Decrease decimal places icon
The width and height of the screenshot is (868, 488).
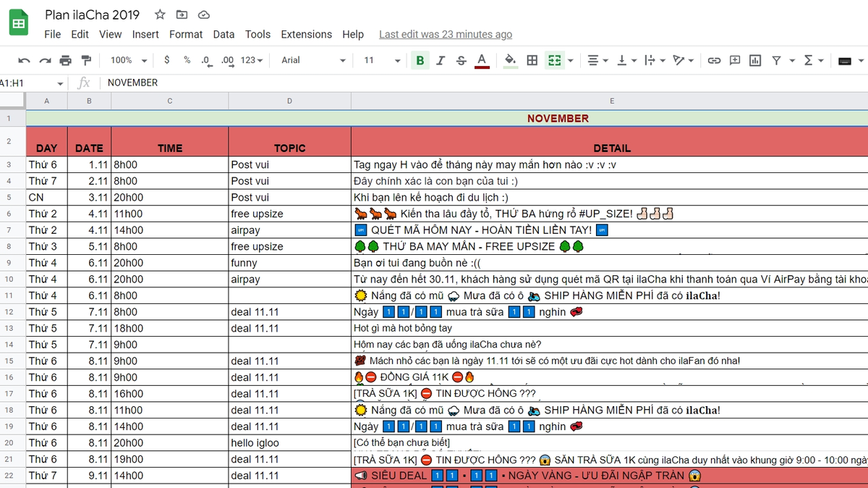(x=206, y=60)
